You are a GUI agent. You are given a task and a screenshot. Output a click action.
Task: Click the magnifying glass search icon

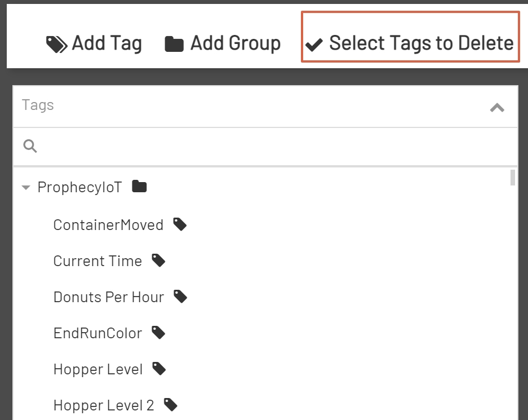30,145
